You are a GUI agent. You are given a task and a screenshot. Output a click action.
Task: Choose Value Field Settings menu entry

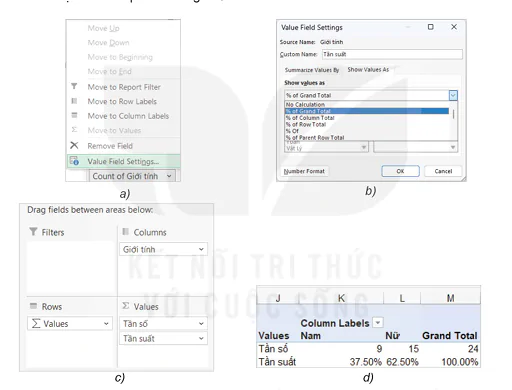click(123, 161)
